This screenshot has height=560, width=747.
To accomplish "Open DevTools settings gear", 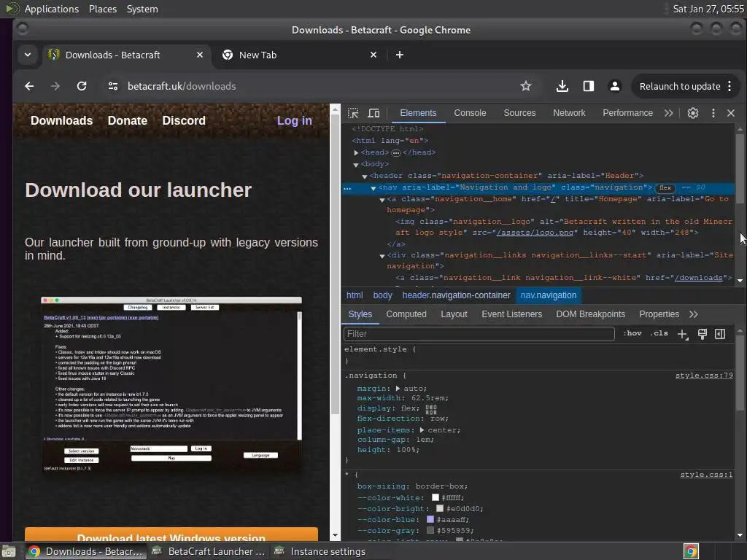I will click(x=693, y=113).
